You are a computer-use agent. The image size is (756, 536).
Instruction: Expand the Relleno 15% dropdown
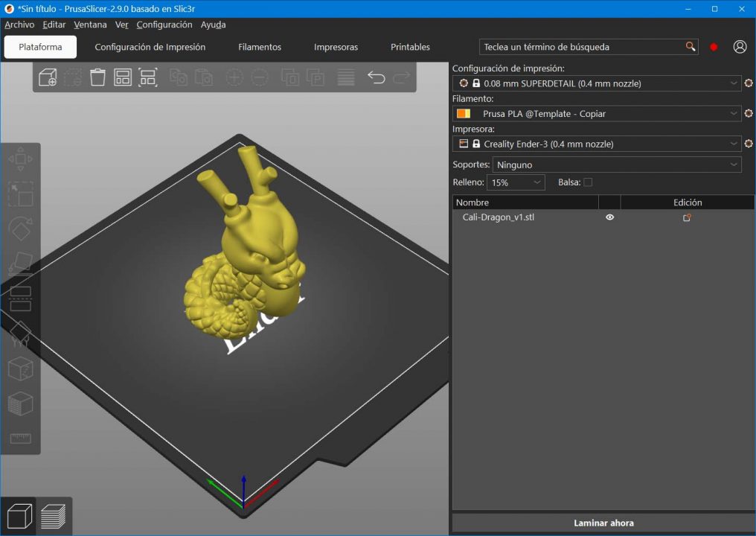point(516,182)
